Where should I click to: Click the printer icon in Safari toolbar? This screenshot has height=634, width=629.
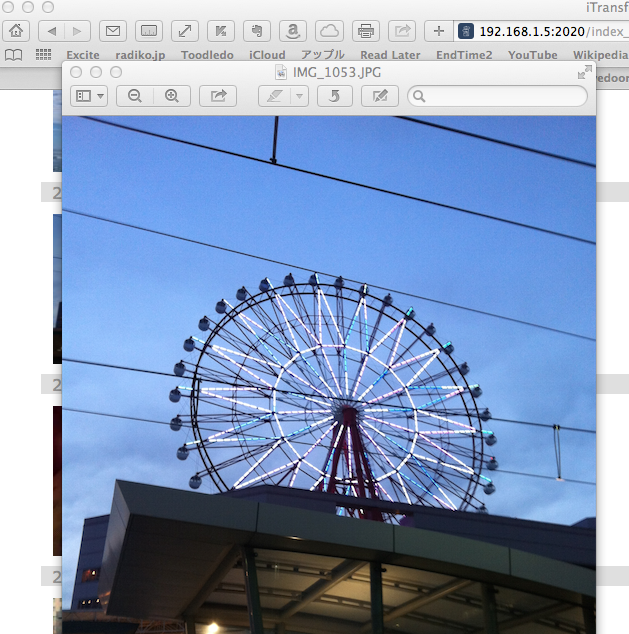pos(365,31)
